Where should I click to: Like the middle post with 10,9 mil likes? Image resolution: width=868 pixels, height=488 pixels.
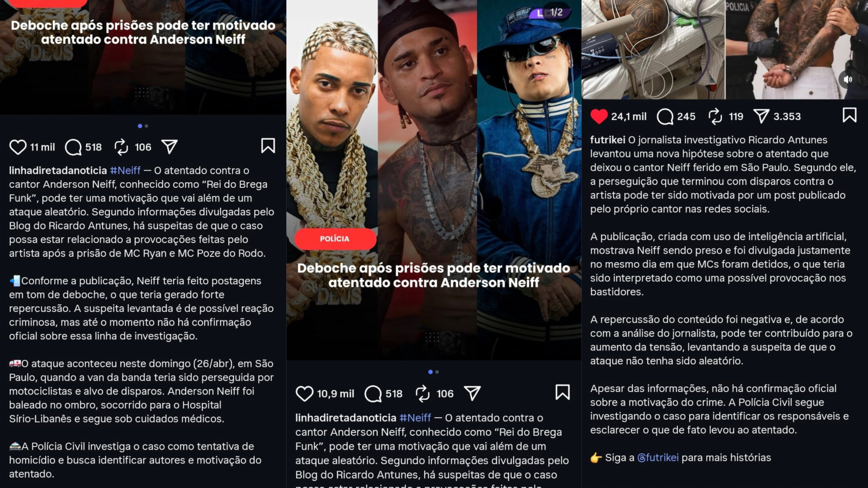304,393
